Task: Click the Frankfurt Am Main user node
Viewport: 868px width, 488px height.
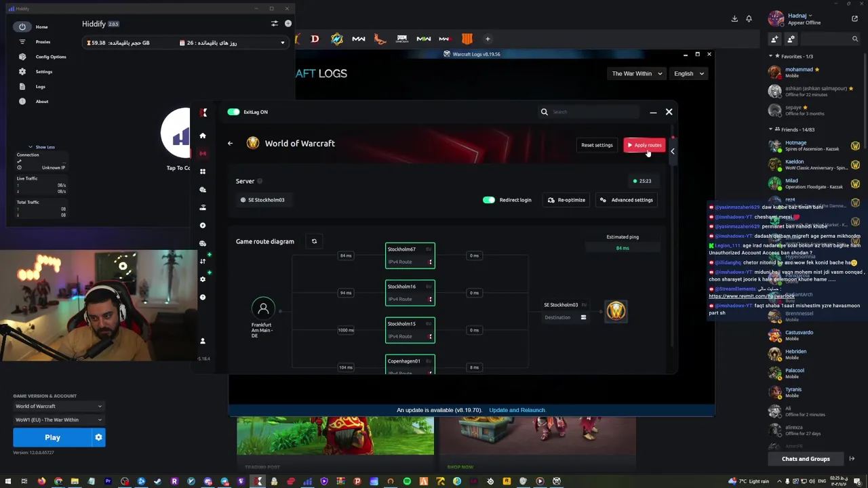Action: coord(263,309)
